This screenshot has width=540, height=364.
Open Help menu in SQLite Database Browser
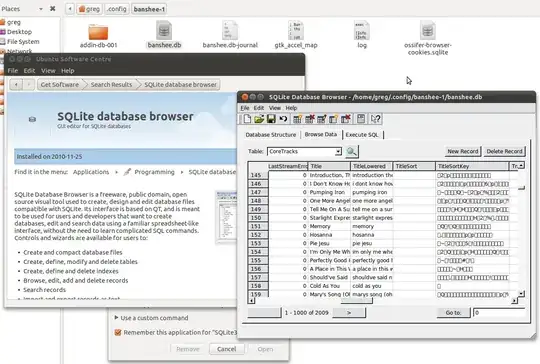291,108
